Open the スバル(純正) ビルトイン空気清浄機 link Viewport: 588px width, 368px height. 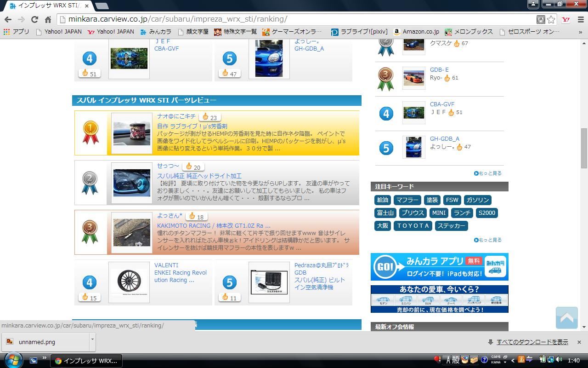coord(321,283)
